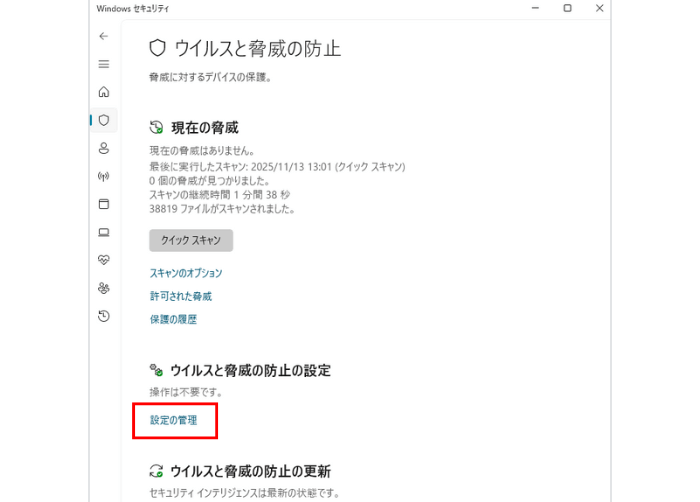Click the ウイルスと脅威の防止の更新 refresh icon

coord(156,471)
